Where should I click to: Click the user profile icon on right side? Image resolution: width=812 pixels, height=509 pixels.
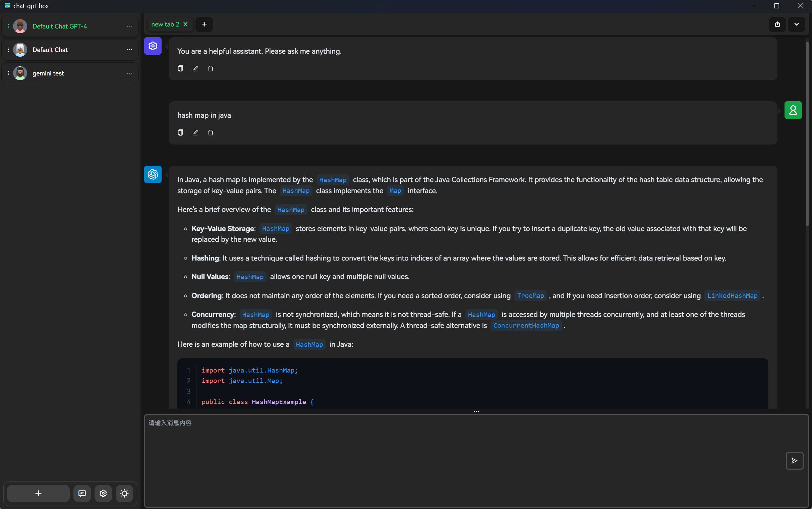(x=793, y=110)
